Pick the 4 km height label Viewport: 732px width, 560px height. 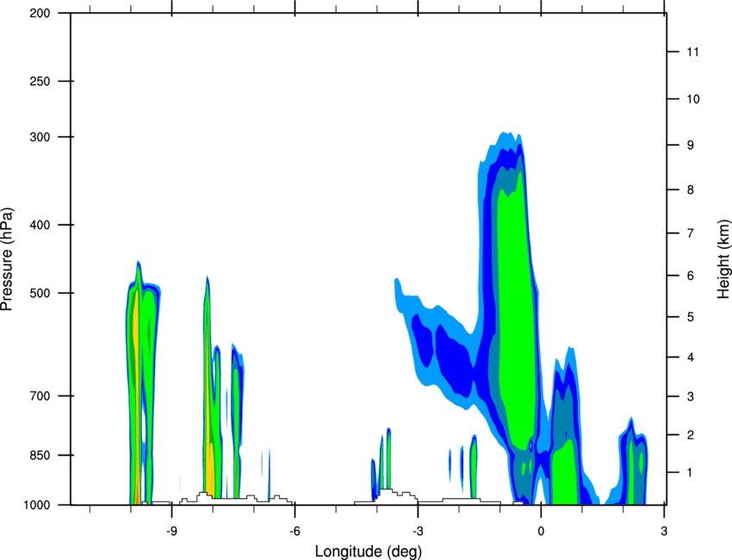point(691,358)
